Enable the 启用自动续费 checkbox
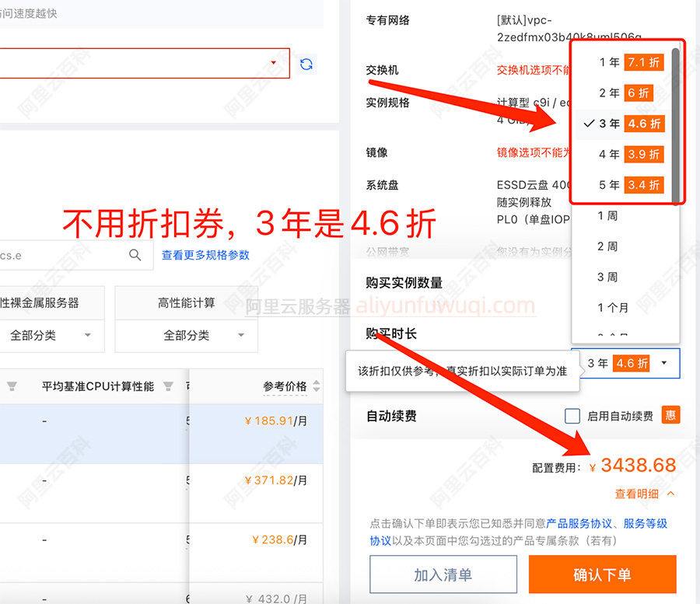 point(573,414)
